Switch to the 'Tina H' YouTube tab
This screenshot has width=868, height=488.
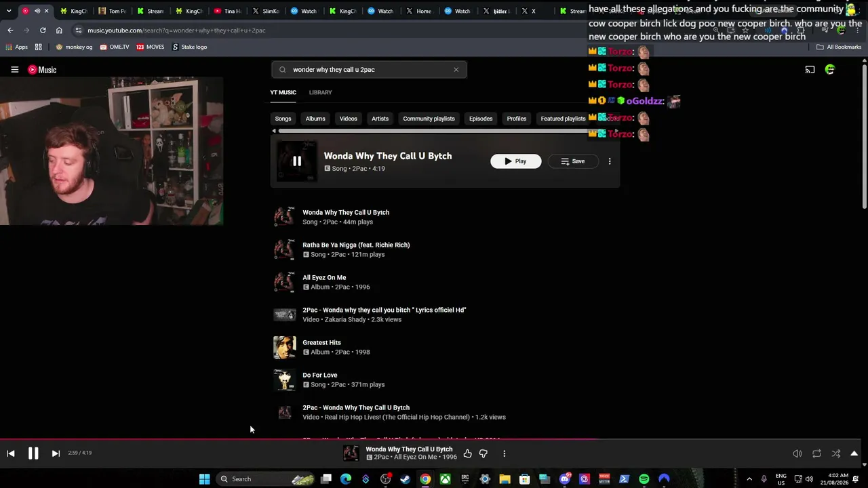pos(227,11)
